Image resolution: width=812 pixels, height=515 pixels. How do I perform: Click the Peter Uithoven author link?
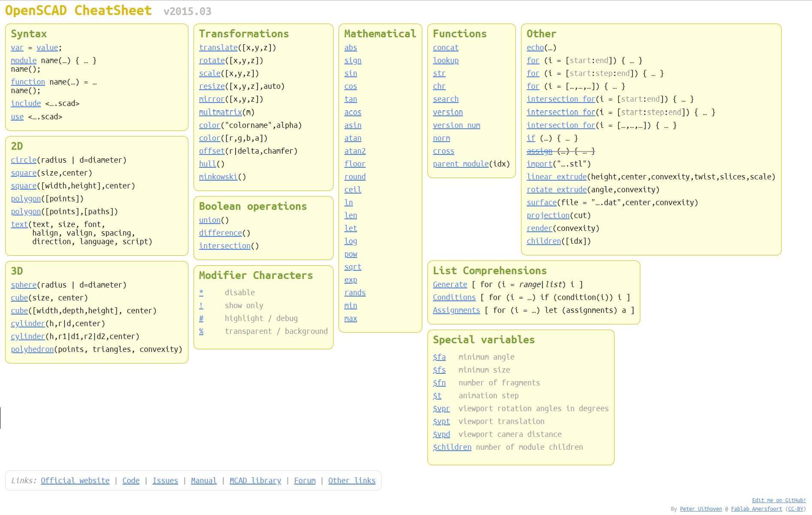click(x=700, y=509)
